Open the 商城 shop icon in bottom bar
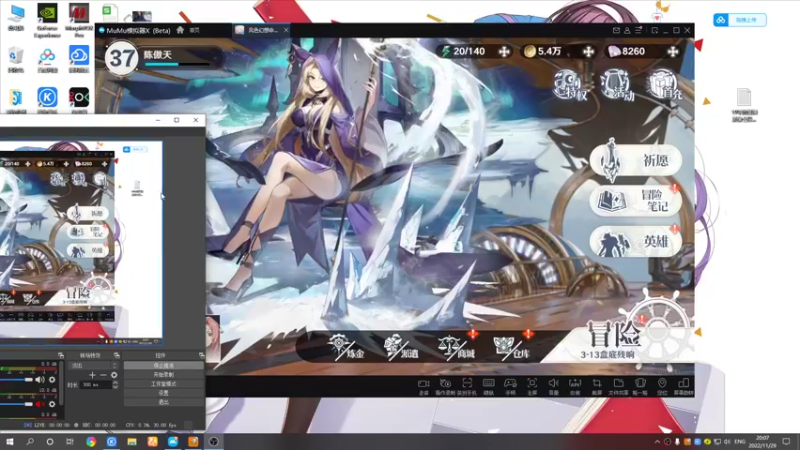Image resolution: width=800 pixels, height=450 pixels. tap(457, 347)
